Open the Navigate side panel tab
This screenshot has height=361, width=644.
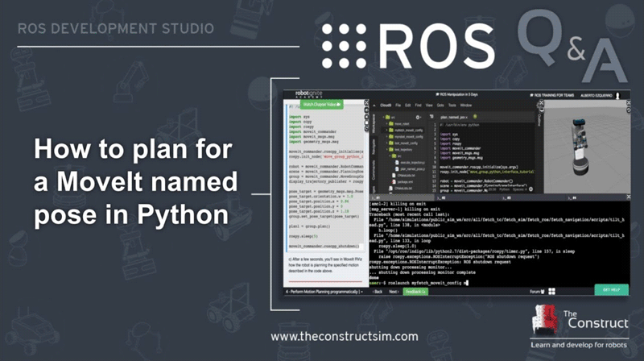[374, 147]
